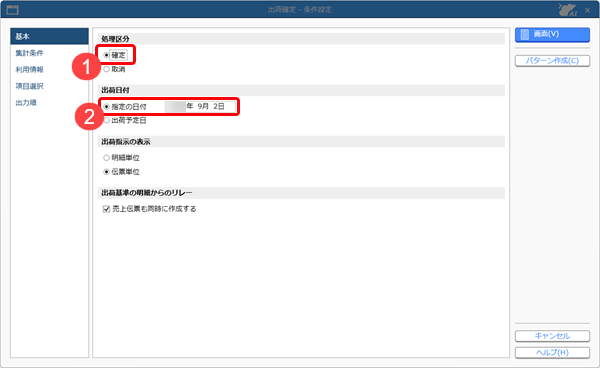Click the 出荷日付 section header
The width and height of the screenshot is (600, 368).
tap(301, 90)
